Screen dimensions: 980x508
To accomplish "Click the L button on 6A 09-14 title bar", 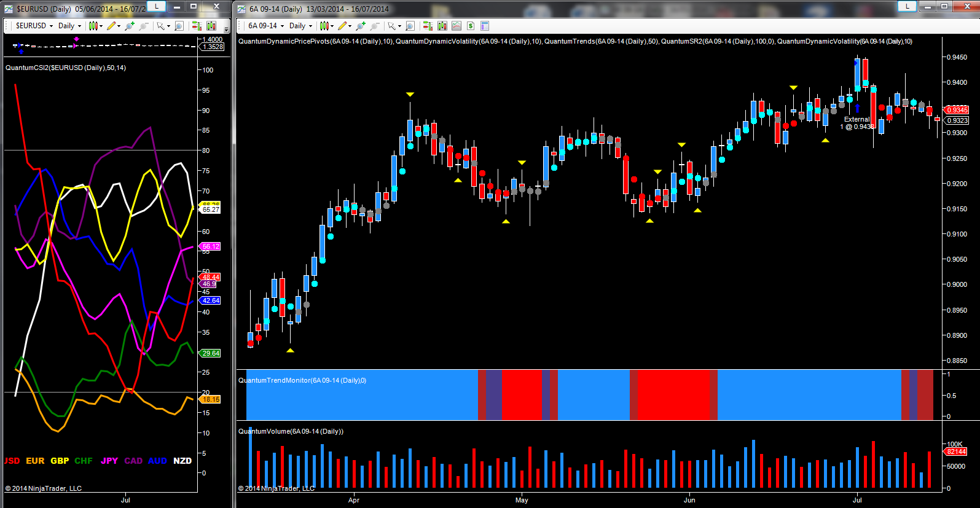I will tap(907, 6).
